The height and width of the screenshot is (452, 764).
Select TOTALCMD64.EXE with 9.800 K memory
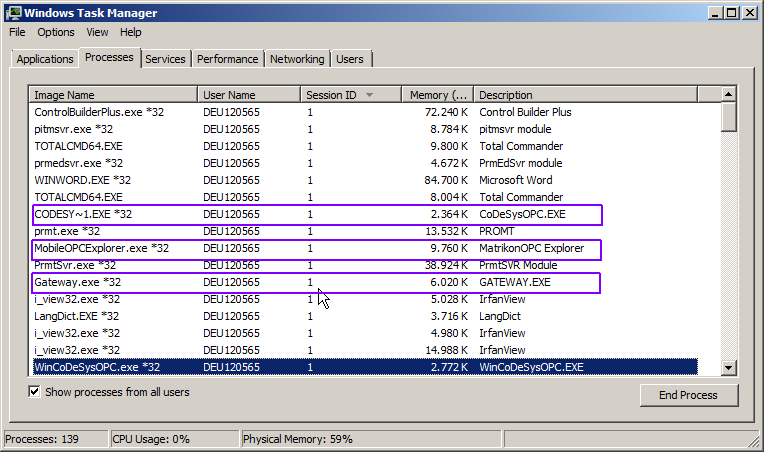click(365, 146)
